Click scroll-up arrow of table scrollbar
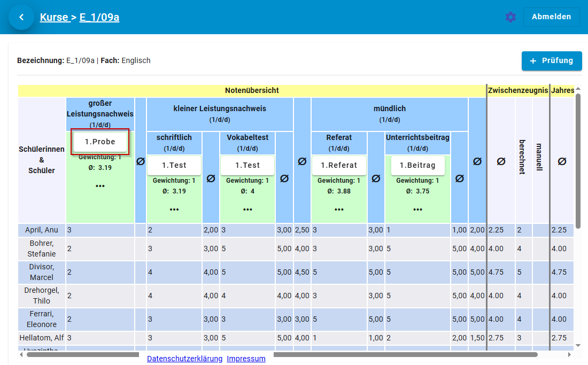The height and width of the screenshot is (365, 588). pos(578,89)
